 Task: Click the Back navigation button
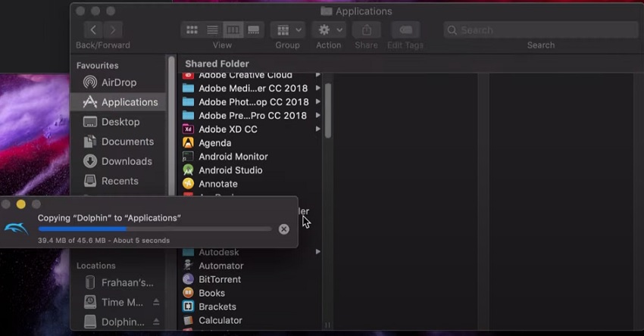pos(93,30)
